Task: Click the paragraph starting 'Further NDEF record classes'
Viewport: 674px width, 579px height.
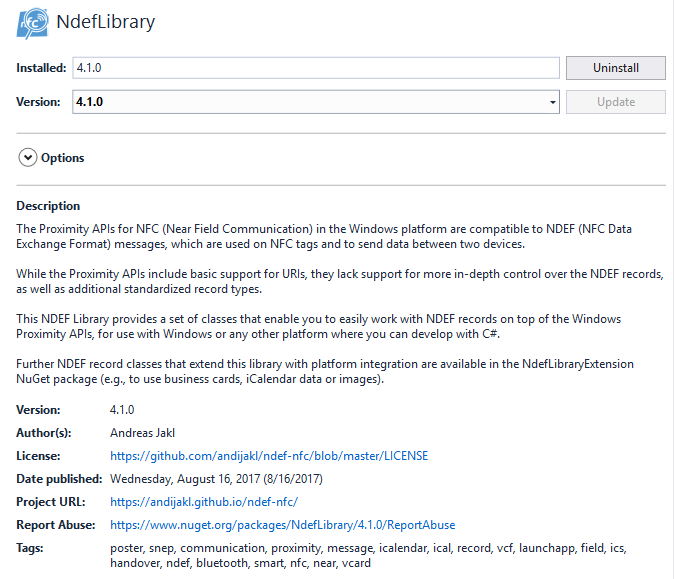Action: tap(325, 371)
